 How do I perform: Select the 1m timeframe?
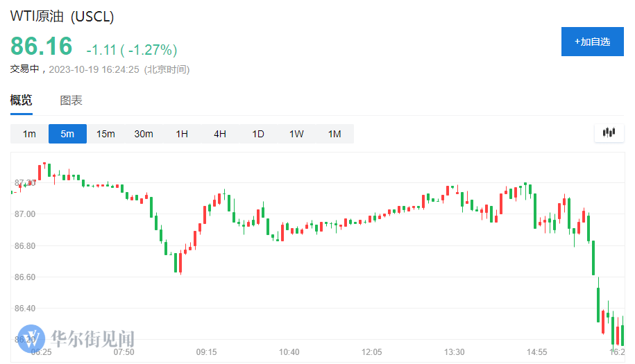29,134
